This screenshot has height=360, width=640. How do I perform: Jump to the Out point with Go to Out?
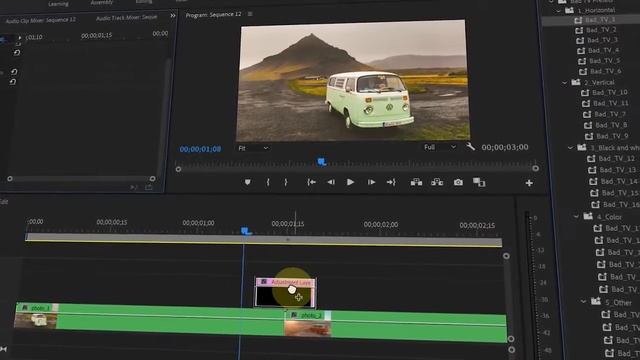point(391,182)
